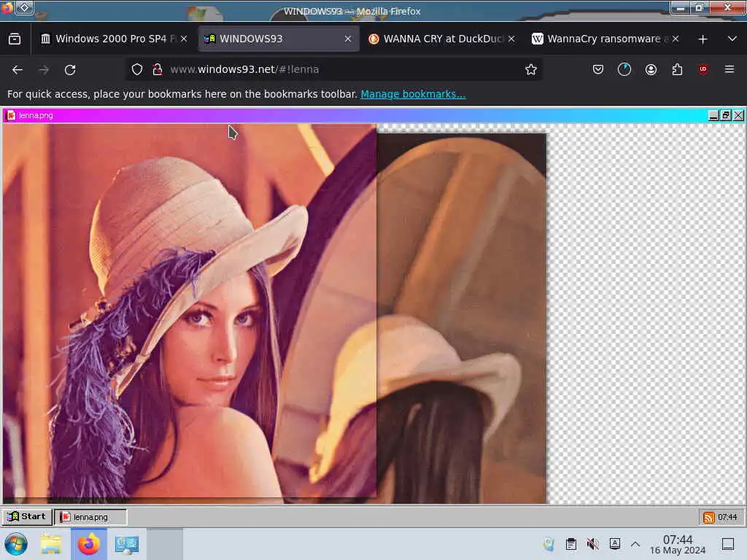Image resolution: width=747 pixels, height=560 pixels.
Task: Maximize the lenna.png window
Action: pyautogui.click(x=726, y=115)
